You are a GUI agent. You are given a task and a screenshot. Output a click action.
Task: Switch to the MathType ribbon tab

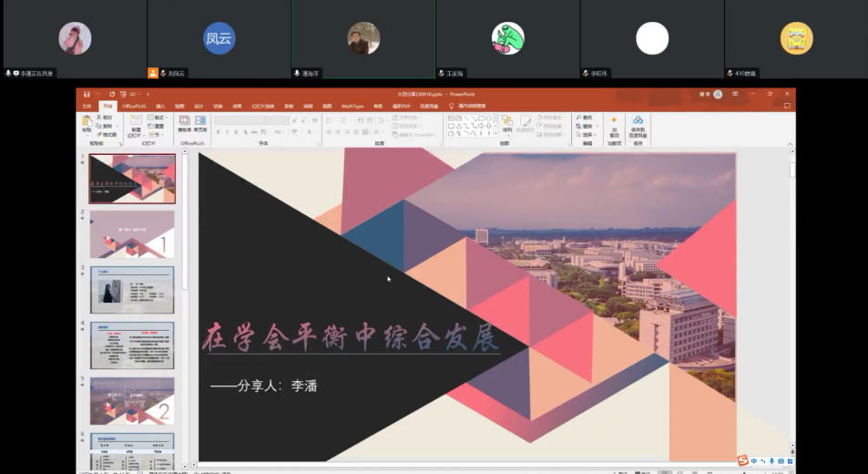click(352, 106)
